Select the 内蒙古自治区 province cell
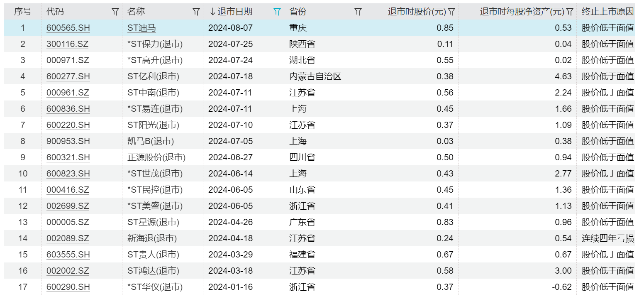Screen dimensions: 644x299 (x=315, y=77)
